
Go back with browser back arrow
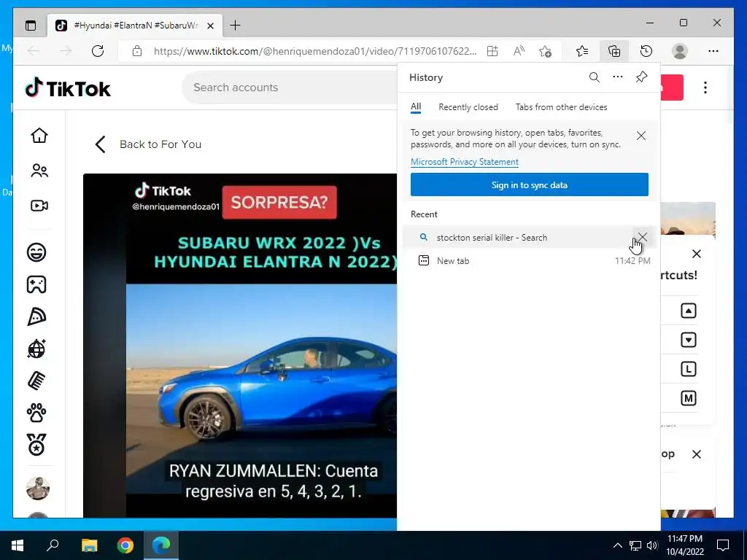34,51
